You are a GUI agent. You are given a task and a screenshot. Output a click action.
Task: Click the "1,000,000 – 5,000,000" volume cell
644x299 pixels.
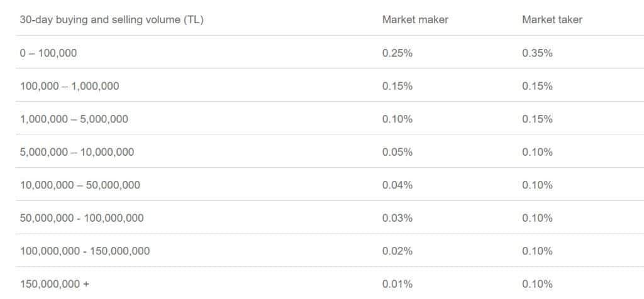[x=74, y=119]
